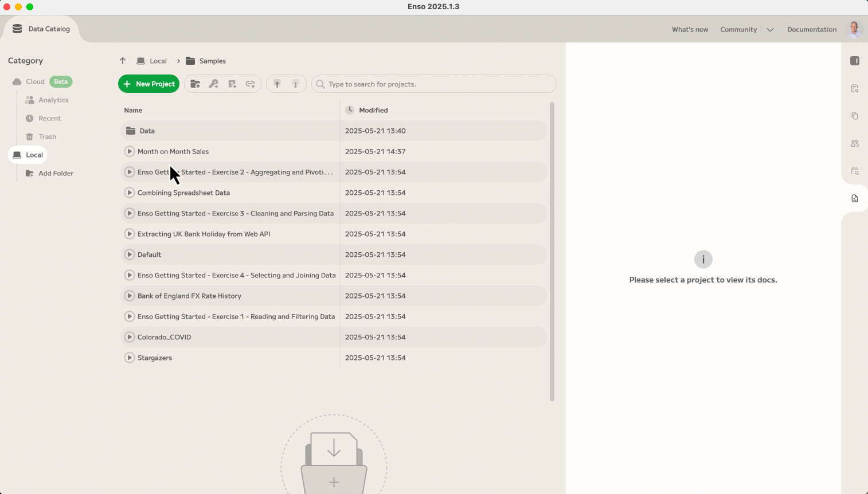Select the Local category
868x494 pixels.
28,155
